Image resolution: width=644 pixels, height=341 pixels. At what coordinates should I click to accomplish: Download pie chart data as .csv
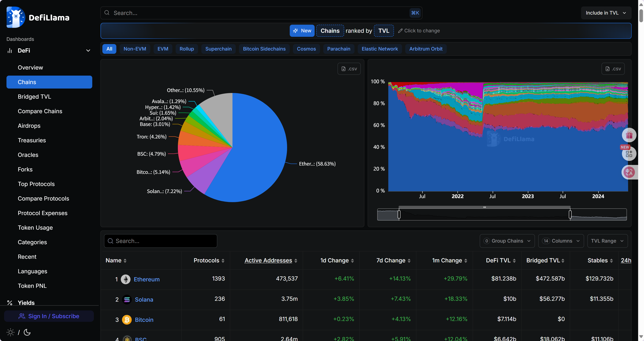point(349,69)
